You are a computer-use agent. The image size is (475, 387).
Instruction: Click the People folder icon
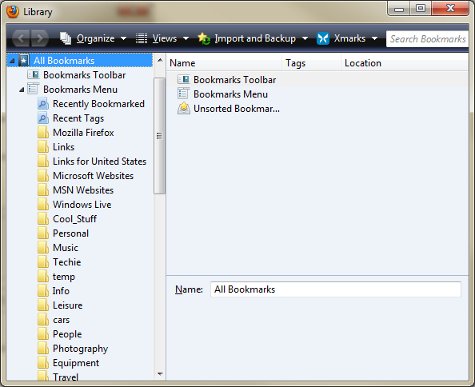point(43,334)
